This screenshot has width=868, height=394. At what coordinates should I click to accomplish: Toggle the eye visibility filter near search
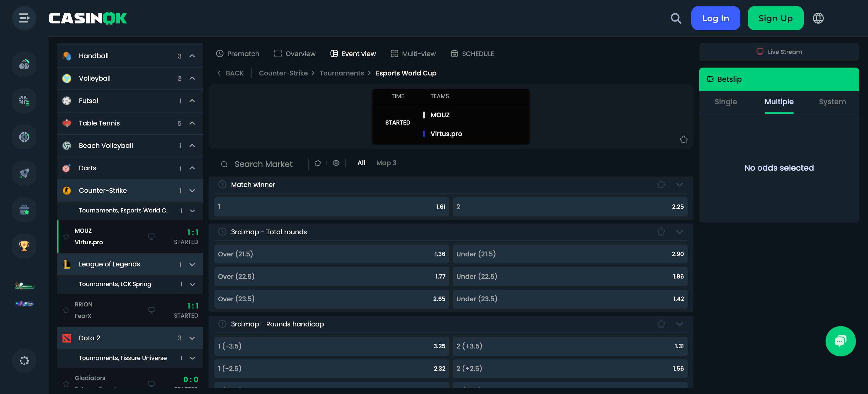tap(336, 163)
